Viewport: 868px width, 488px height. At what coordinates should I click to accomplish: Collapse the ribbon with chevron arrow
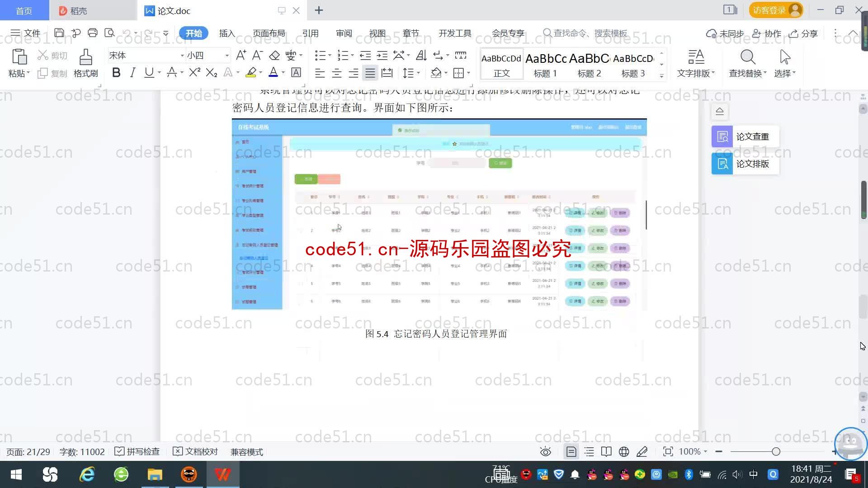click(853, 33)
